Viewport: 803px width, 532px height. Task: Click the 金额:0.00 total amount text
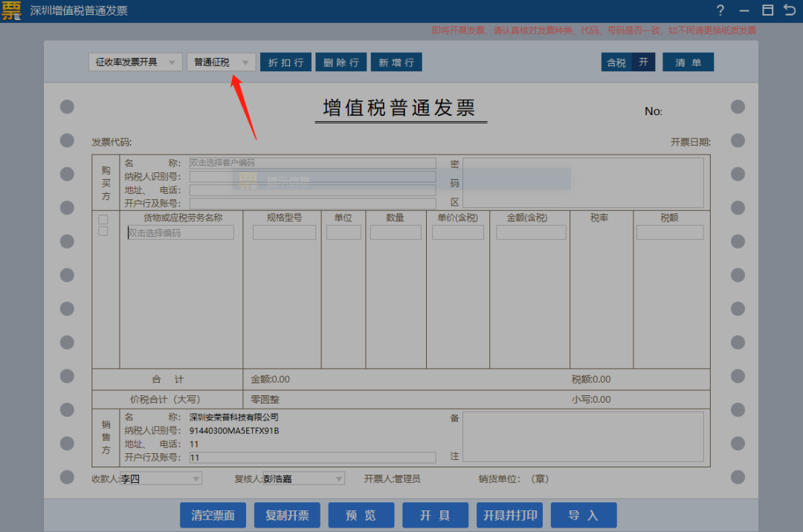pyautogui.click(x=271, y=380)
